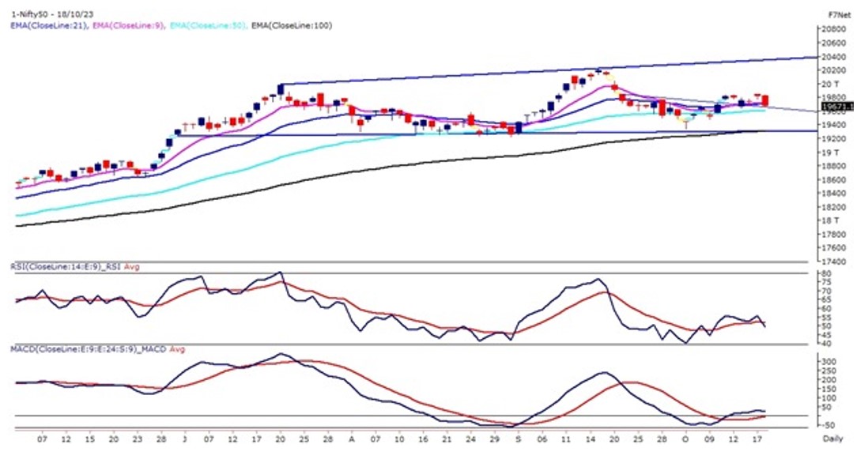Click the 17600 price axis label
The image size is (868, 459).
pos(835,248)
